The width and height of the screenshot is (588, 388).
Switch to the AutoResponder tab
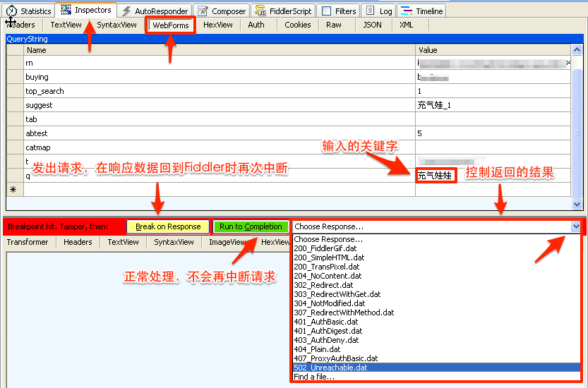coord(155,11)
